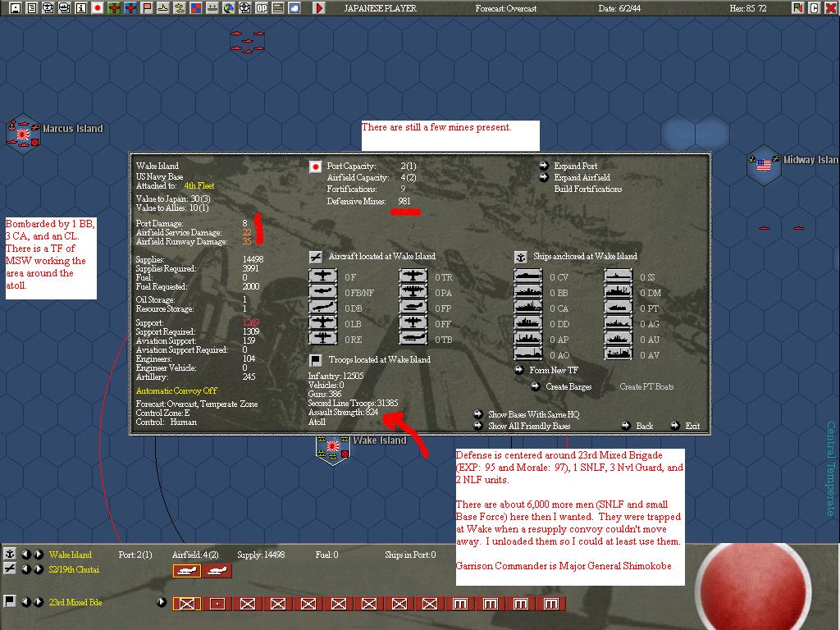Select the destroyer (DD) ship icon

(x=528, y=323)
